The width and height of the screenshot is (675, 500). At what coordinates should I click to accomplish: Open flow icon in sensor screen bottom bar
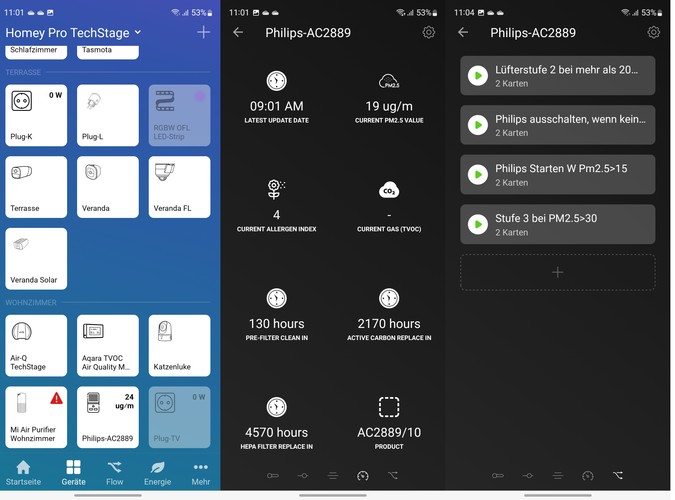[393, 475]
